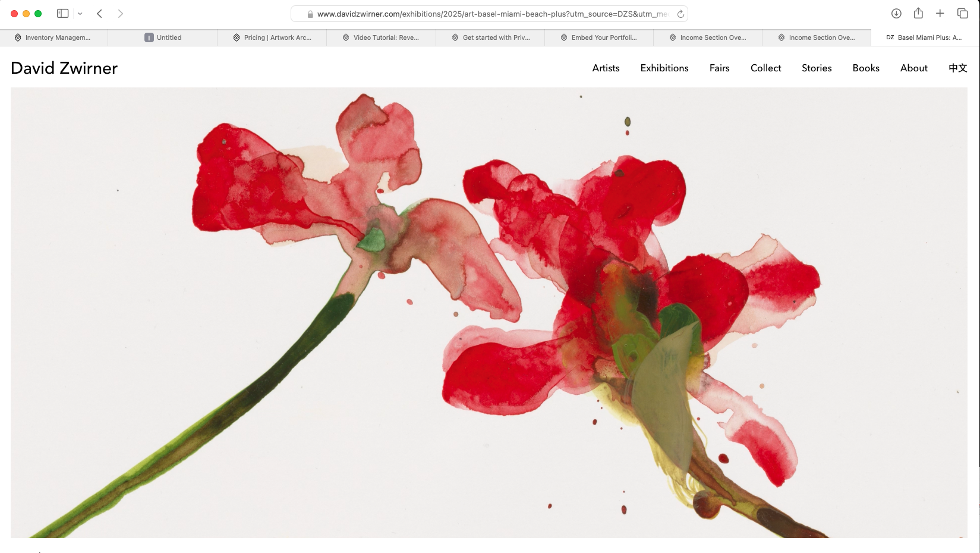This screenshot has height=553, width=980.
Task: Open the Exhibitions navigation link
Action: (664, 68)
